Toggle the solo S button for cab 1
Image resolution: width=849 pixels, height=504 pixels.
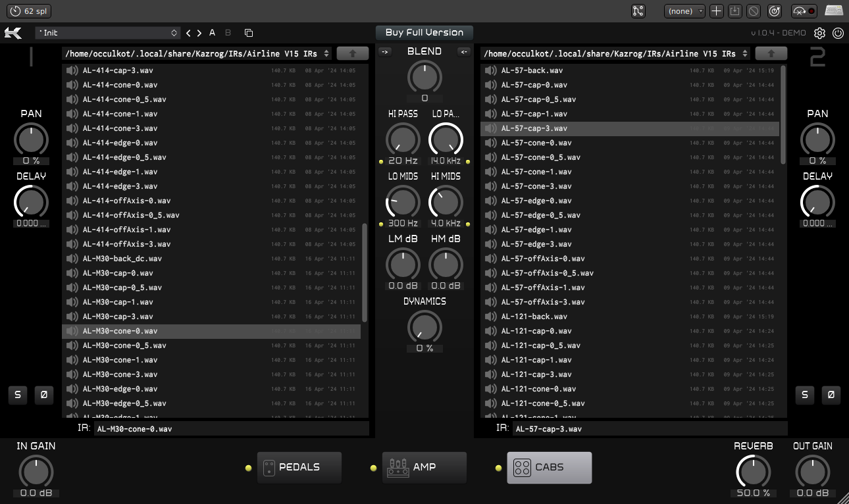[x=18, y=395]
